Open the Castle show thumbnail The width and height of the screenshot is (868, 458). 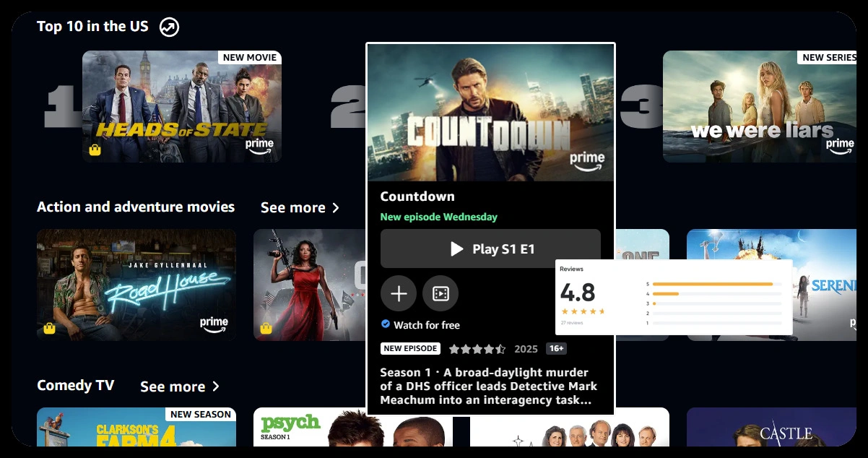[771, 427]
